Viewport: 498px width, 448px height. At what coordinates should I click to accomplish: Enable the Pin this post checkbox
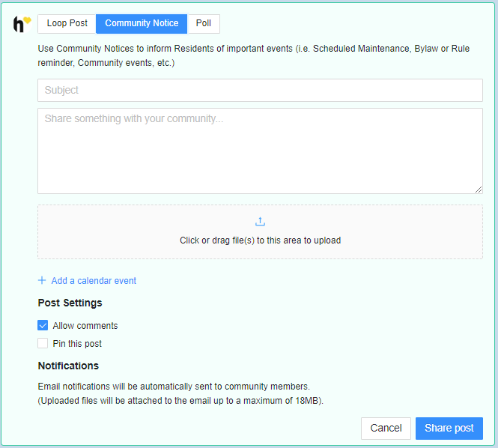click(x=43, y=343)
